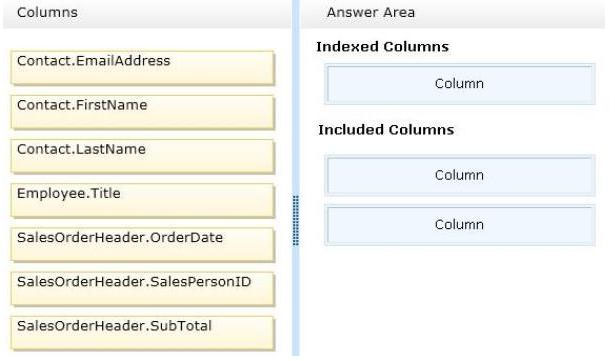
Task: Click the Included Columns heading
Action: coord(386,130)
